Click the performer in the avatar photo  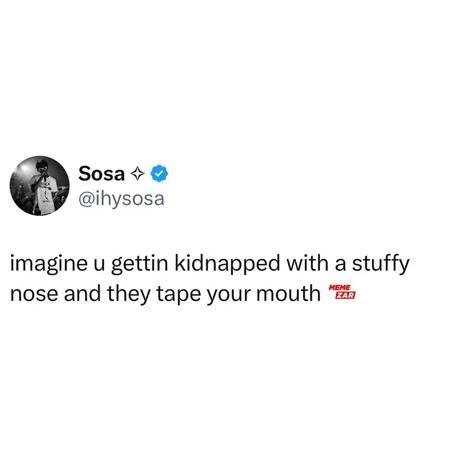coord(43,187)
